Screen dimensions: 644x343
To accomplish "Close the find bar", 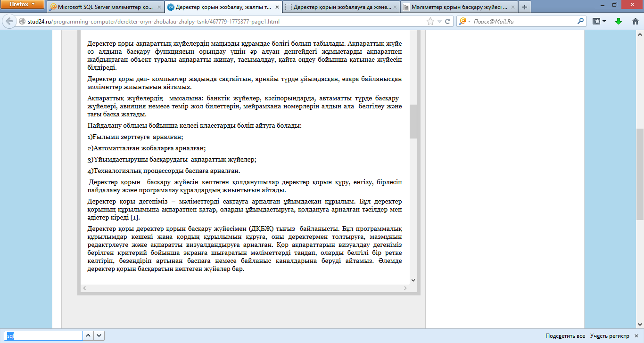I will click(637, 336).
